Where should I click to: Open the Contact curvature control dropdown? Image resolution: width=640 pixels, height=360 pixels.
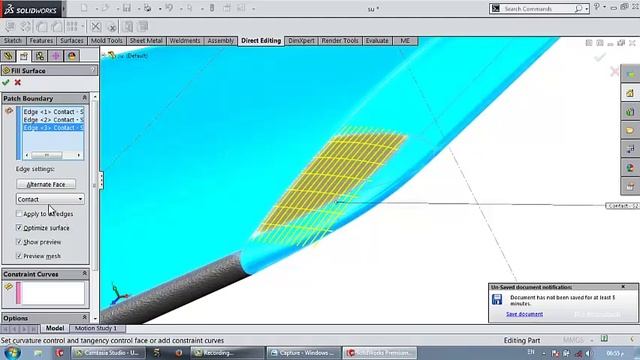(x=50, y=199)
